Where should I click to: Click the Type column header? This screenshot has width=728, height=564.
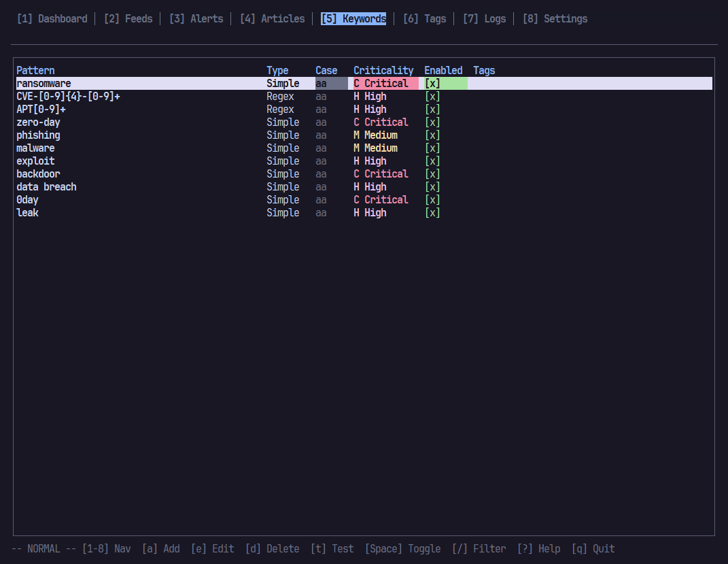[x=277, y=71]
